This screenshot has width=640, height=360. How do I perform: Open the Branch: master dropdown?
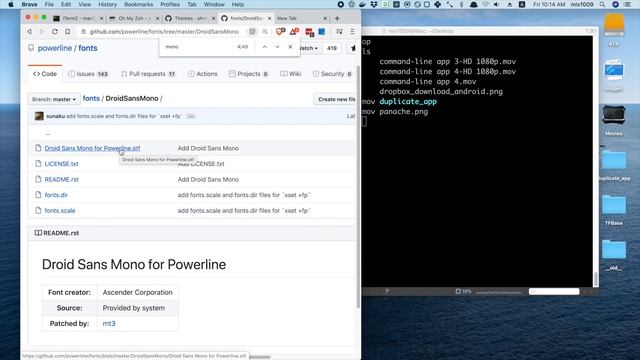pyautogui.click(x=54, y=99)
